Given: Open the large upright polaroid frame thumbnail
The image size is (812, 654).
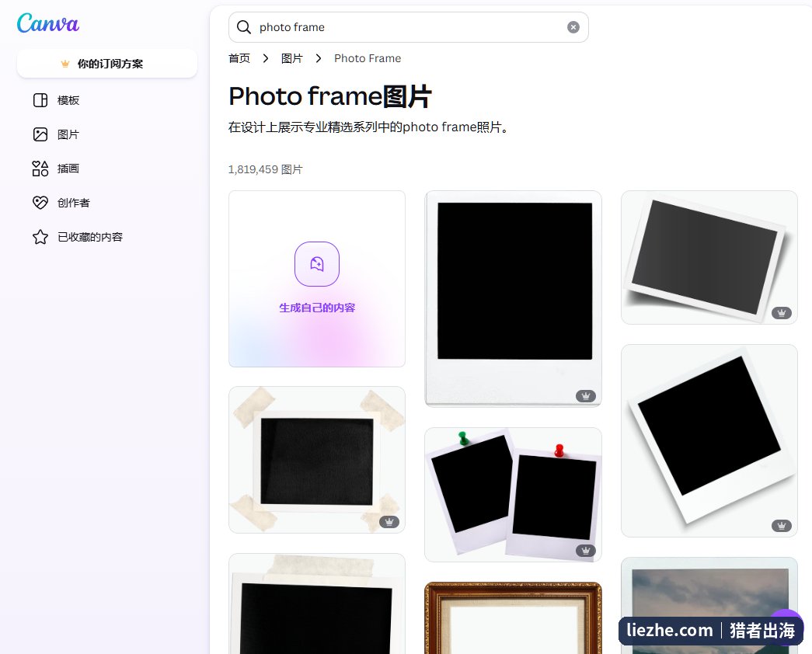Looking at the screenshot, I should pyautogui.click(x=513, y=299).
